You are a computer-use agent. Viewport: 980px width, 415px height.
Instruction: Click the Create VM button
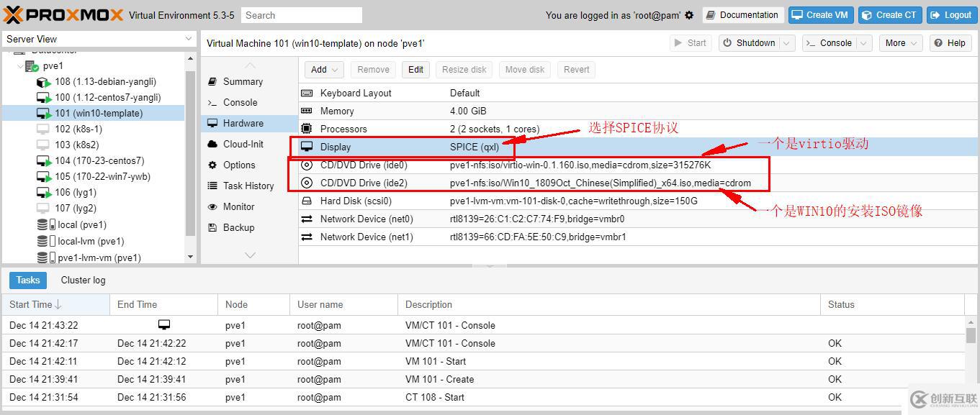pyautogui.click(x=820, y=15)
